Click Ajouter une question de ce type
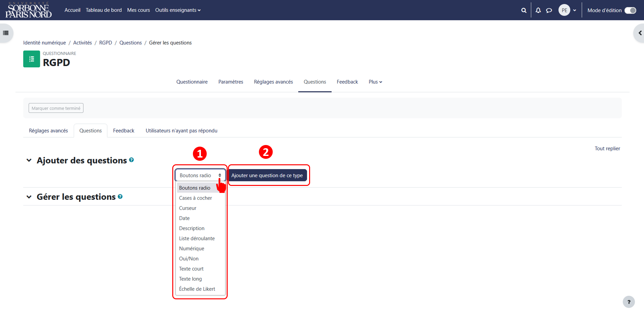 pyautogui.click(x=267, y=175)
